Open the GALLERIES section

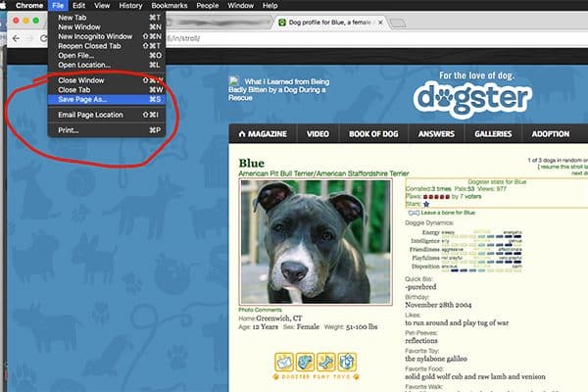pos(493,134)
